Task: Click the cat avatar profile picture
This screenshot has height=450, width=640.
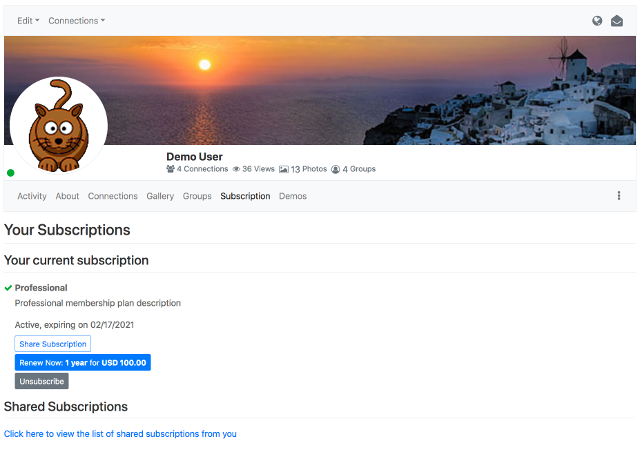Action: coord(59,125)
